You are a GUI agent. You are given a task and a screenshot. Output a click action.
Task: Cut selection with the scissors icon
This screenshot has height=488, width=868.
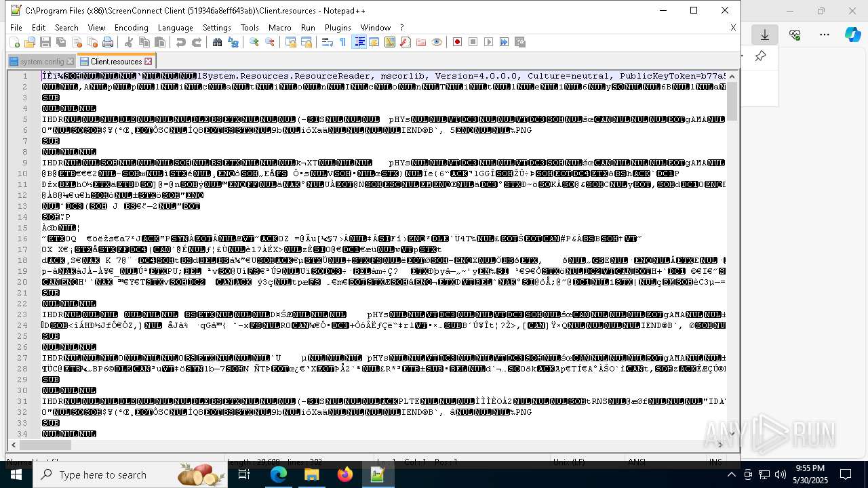point(129,42)
